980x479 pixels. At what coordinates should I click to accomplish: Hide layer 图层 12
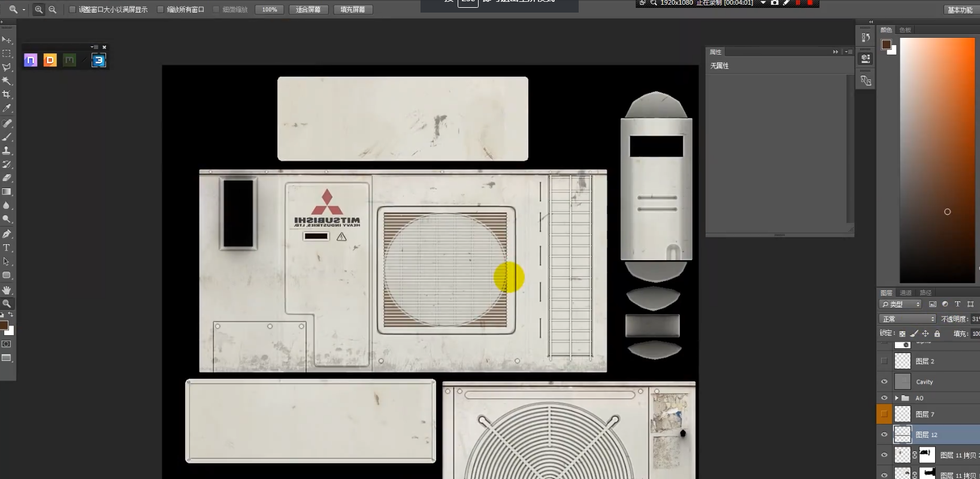click(x=884, y=435)
